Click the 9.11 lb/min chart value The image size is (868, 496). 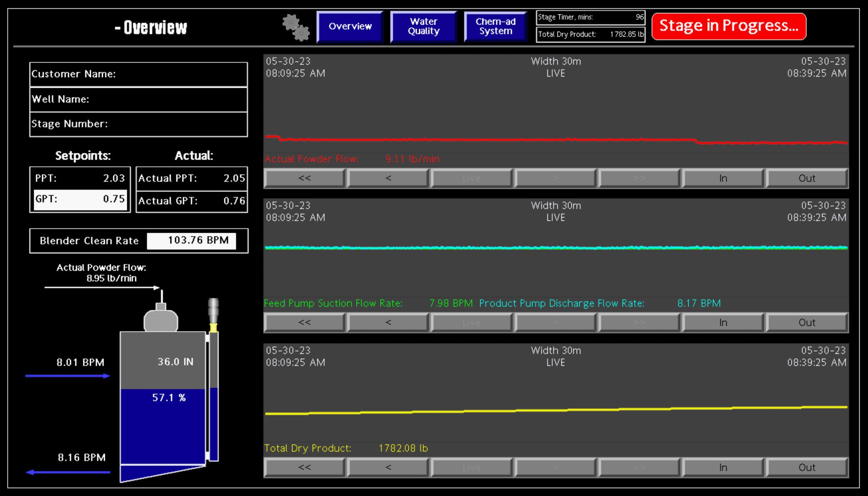pyautogui.click(x=412, y=159)
